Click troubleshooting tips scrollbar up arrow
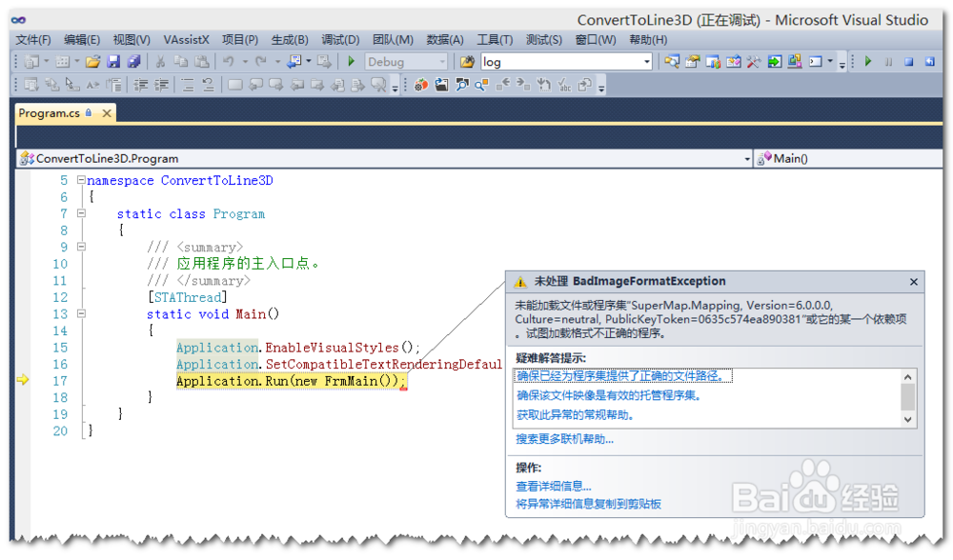The height and width of the screenshot is (560, 953). pos(908,376)
